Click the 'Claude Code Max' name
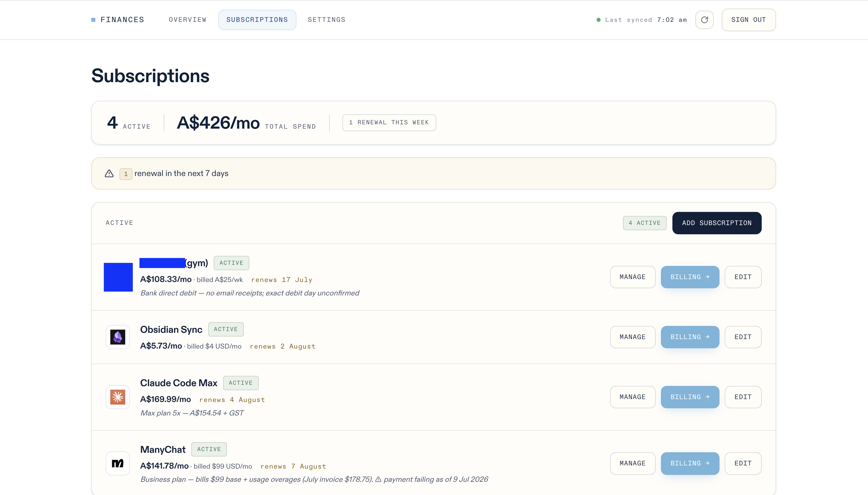This screenshot has width=868, height=495. (178, 383)
